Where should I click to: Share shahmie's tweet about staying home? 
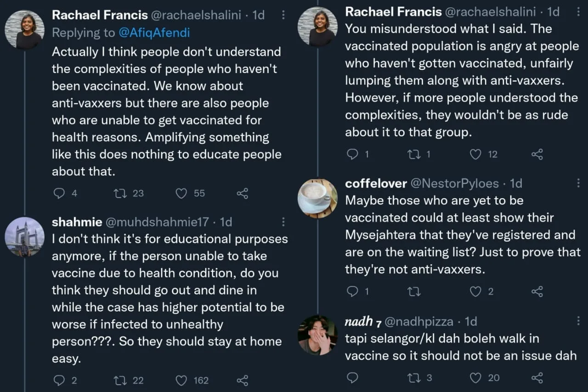click(x=242, y=380)
